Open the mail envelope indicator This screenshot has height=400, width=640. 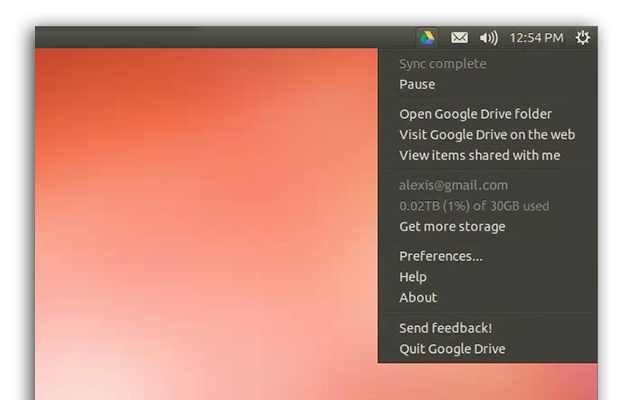459,38
